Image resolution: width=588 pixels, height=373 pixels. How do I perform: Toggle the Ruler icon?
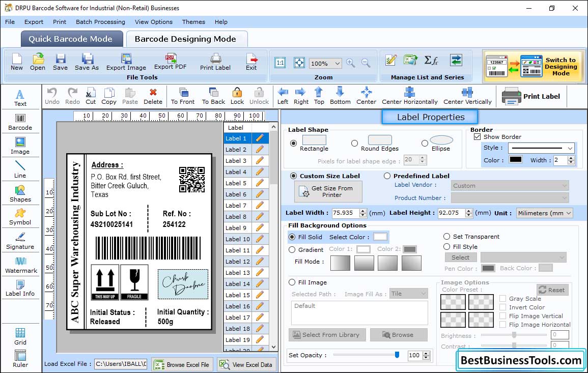[20, 359]
